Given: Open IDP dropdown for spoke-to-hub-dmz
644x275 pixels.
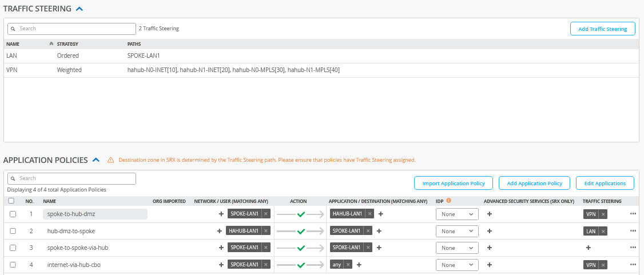Looking at the screenshot, I should pyautogui.click(x=456, y=214).
